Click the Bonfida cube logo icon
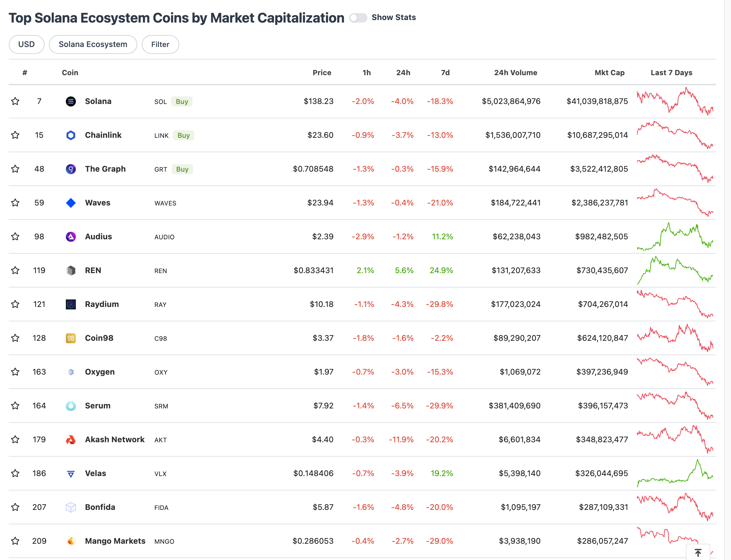This screenshot has height=560, width=731. 71,507
